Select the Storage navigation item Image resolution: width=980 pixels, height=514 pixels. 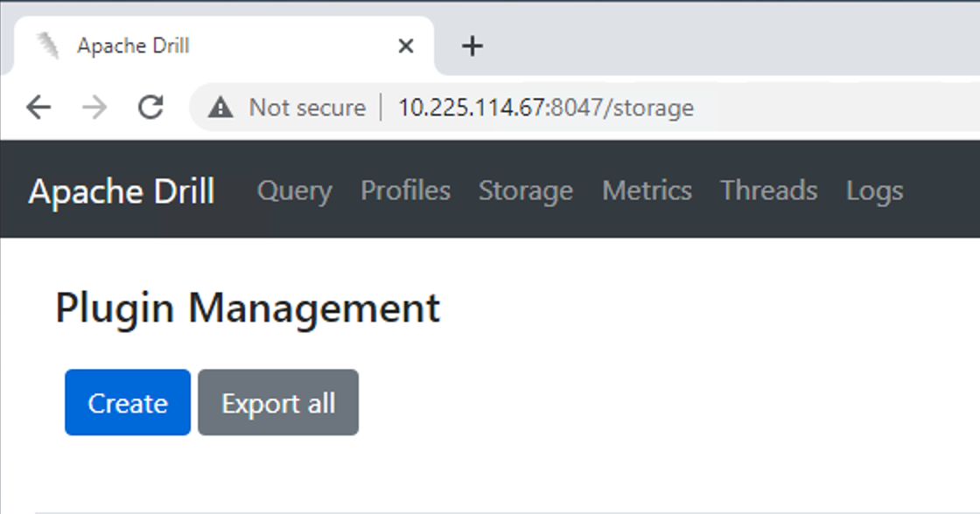525,191
